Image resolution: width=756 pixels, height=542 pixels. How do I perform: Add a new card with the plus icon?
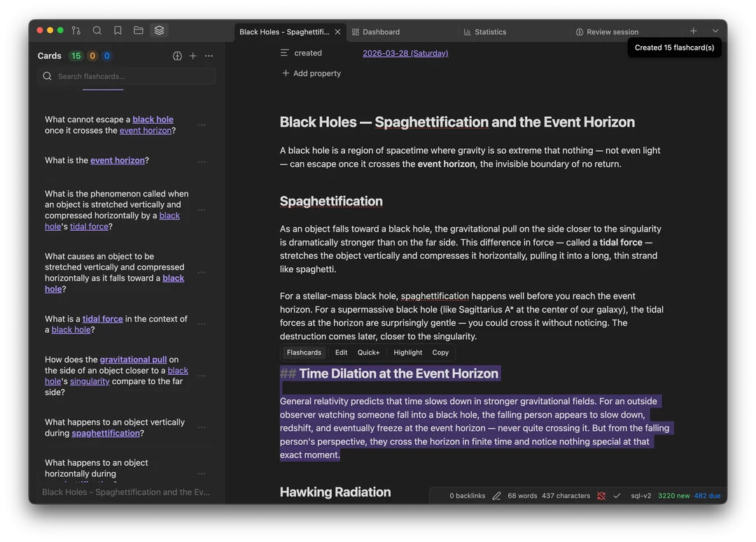click(192, 56)
